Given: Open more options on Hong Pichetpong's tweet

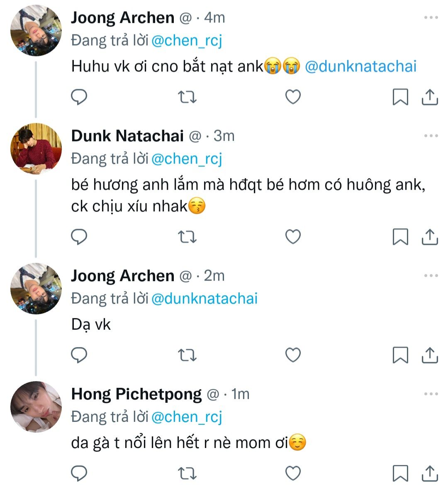Looking at the screenshot, I should pos(431,394).
